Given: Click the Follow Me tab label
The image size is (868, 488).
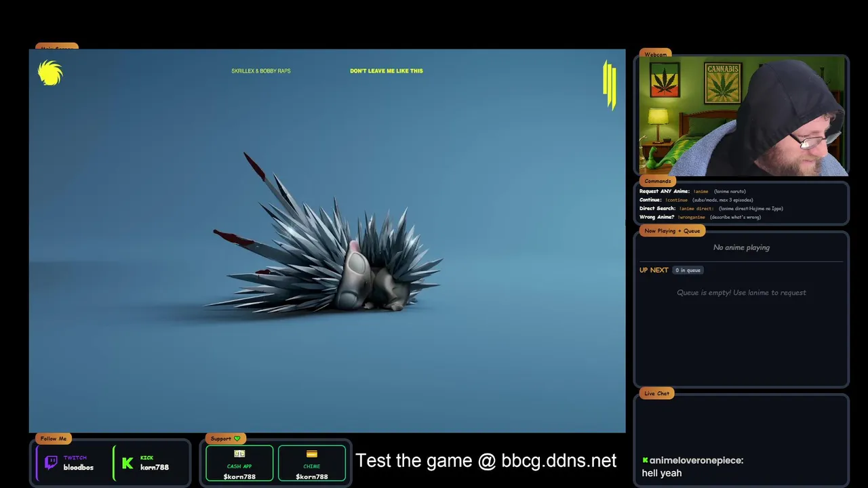Looking at the screenshot, I should (54, 439).
